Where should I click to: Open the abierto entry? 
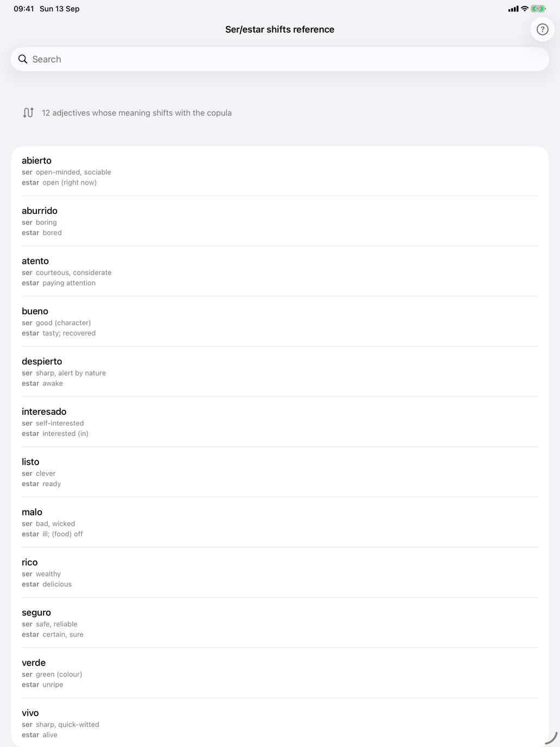click(x=280, y=171)
